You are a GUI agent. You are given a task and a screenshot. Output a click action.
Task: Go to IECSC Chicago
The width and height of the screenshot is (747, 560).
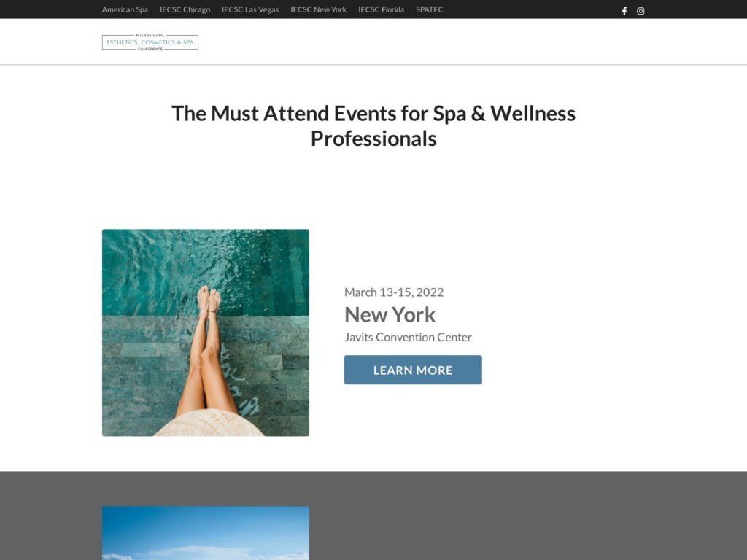[185, 9]
